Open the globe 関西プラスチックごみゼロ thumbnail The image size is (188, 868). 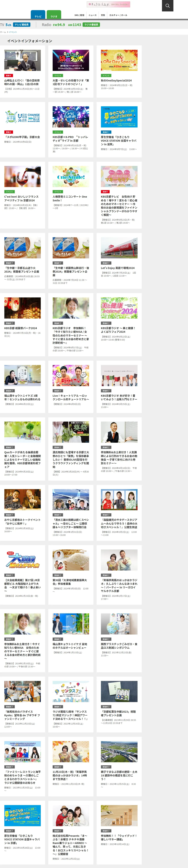click(x=119, y=624)
